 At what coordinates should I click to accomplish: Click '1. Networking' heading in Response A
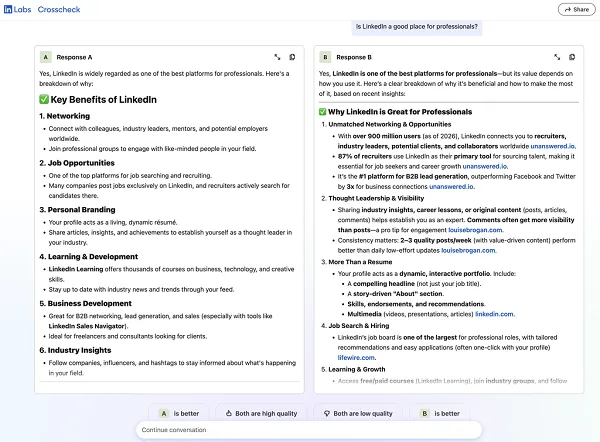click(x=65, y=116)
